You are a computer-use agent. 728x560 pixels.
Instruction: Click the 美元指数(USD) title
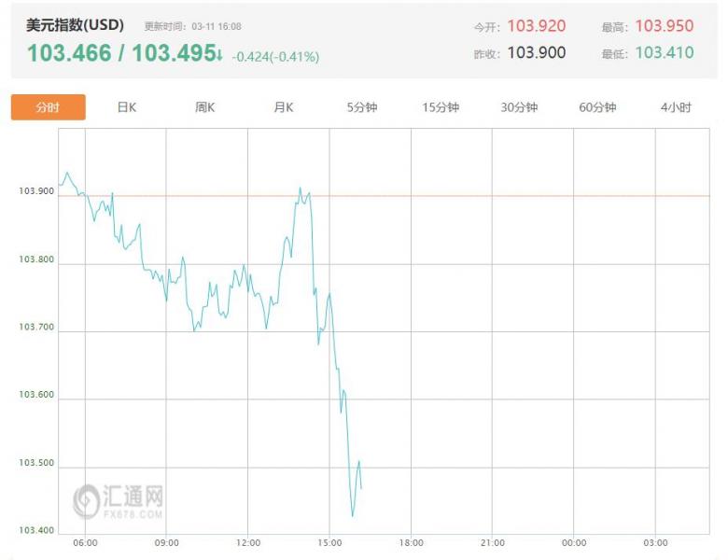[x=75, y=26]
